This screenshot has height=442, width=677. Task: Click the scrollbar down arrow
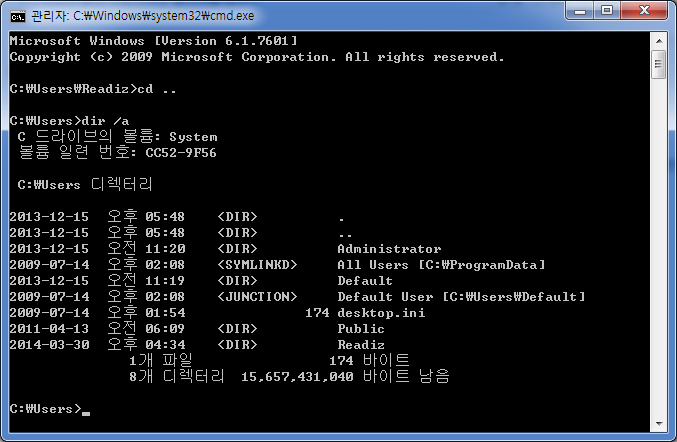click(658, 424)
